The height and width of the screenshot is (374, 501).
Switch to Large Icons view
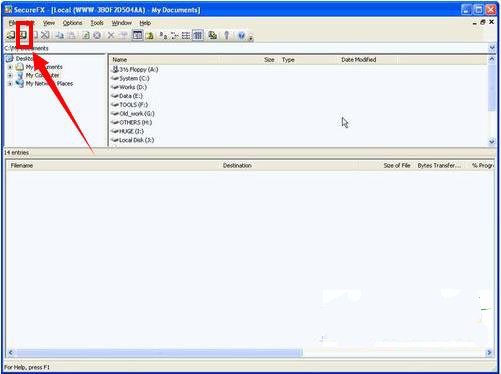[163, 35]
